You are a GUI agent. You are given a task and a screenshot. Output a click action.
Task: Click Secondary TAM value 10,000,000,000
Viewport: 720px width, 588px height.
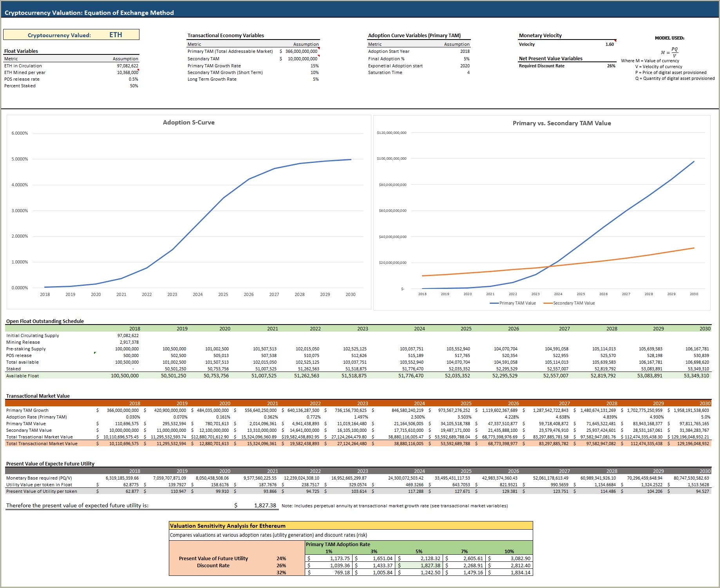pyautogui.click(x=302, y=59)
